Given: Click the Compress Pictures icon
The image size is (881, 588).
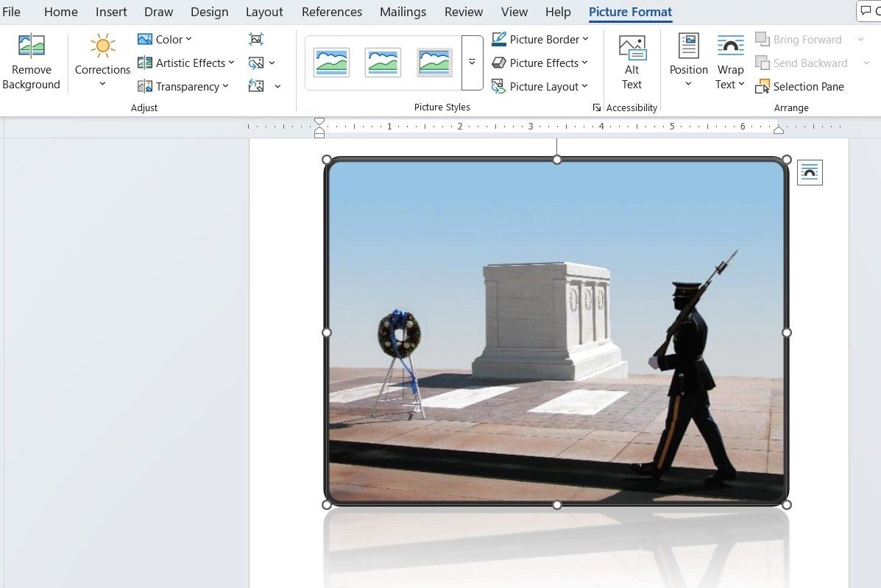Looking at the screenshot, I should (x=256, y=39).
